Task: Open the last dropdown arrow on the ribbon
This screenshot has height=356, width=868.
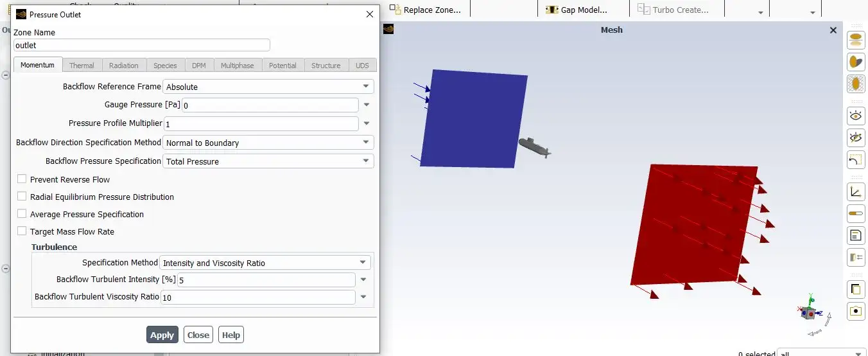Action: 812,12
